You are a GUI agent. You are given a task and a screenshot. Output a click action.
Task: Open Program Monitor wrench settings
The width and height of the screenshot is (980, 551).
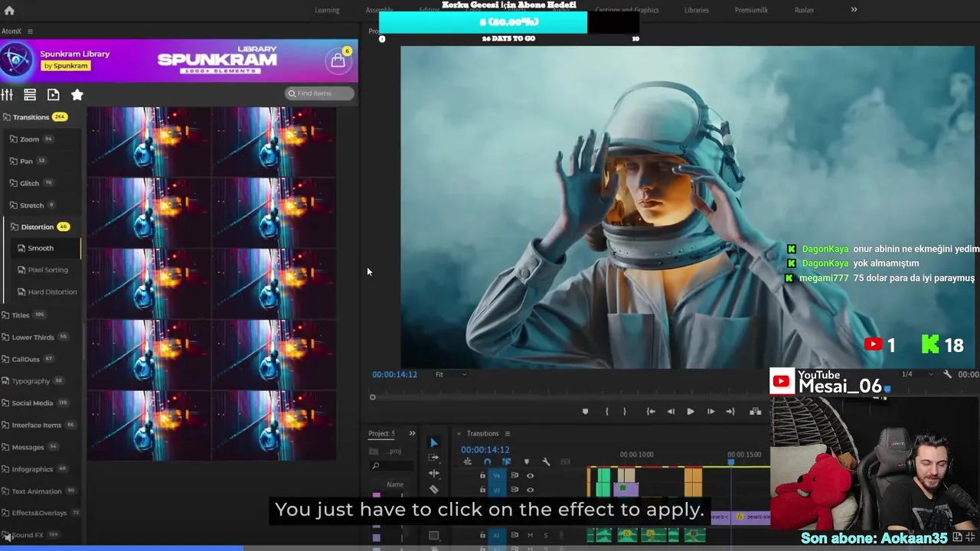pyautogui.click(x=947, y=374)
